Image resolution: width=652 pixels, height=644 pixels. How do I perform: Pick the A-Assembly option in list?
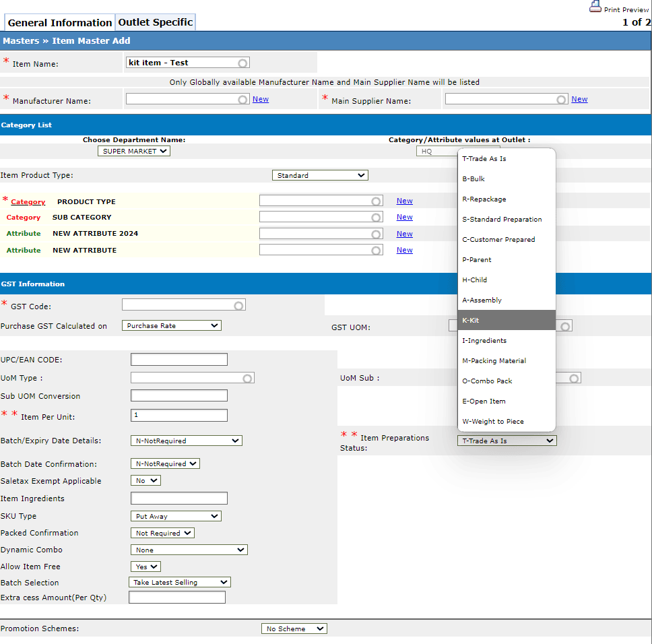507,300
